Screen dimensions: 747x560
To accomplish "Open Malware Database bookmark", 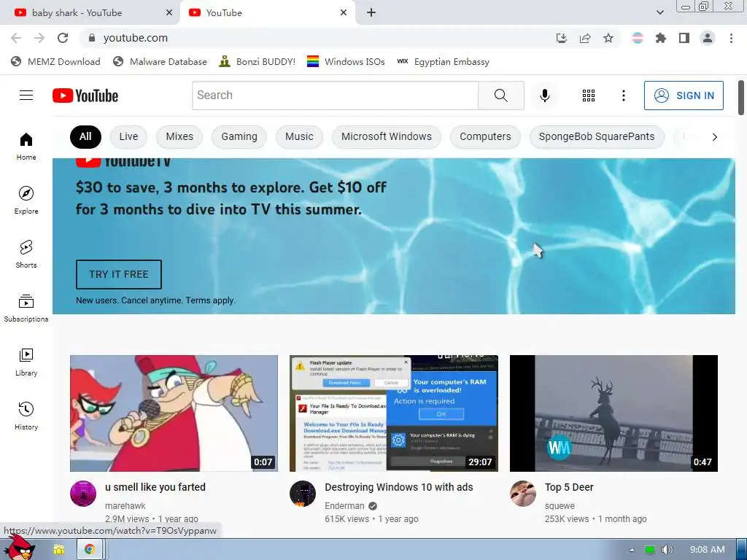I will 160,61.
